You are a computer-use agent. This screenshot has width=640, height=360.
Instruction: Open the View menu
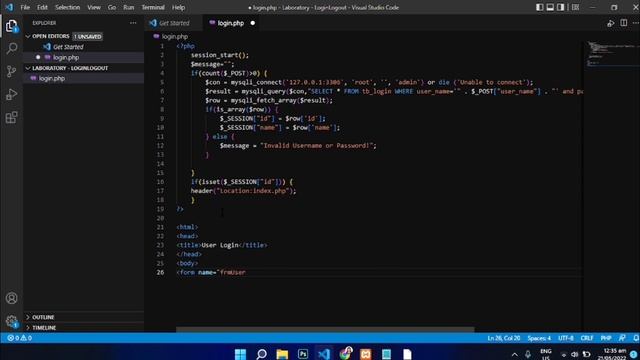click(94, 7)
